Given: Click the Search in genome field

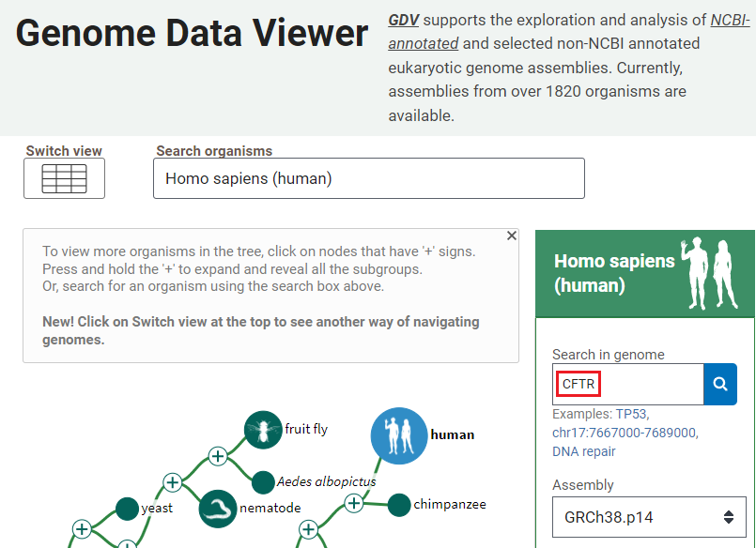Looking at the screenshot, I should 627,384.
